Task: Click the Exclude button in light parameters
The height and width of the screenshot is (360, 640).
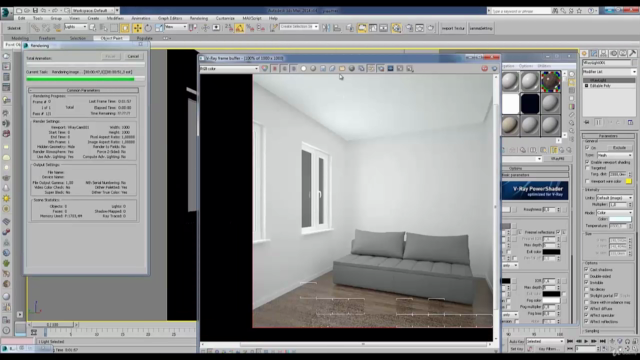Action: (x=619, y=148)
